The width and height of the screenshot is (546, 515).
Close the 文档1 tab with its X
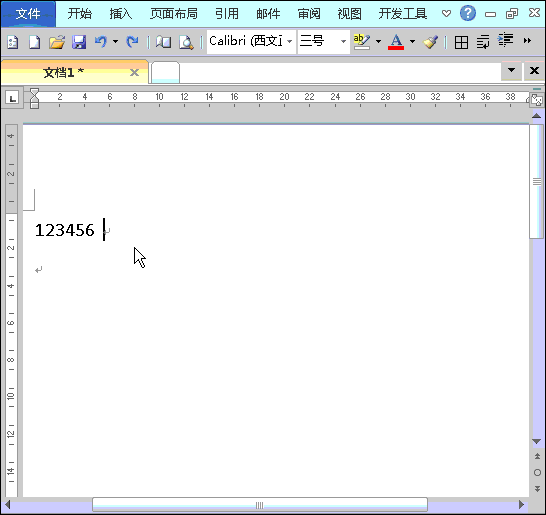[x=134, y=72]
